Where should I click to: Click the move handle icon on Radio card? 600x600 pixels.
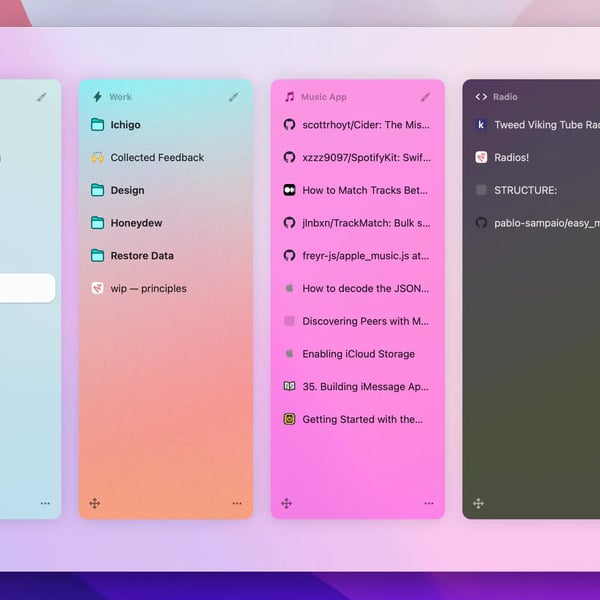point(479,503)
